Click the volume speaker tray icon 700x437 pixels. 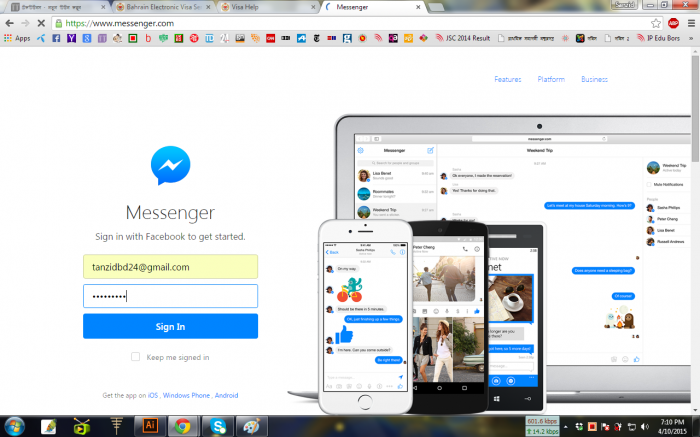click(x=644, y=427)
